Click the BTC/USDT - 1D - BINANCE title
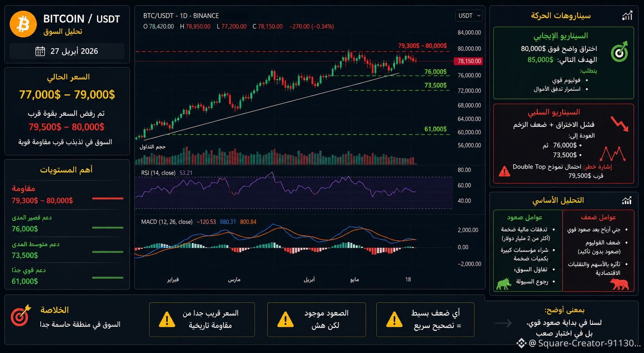This screenshot has width=644, height=353. [181, 16]
